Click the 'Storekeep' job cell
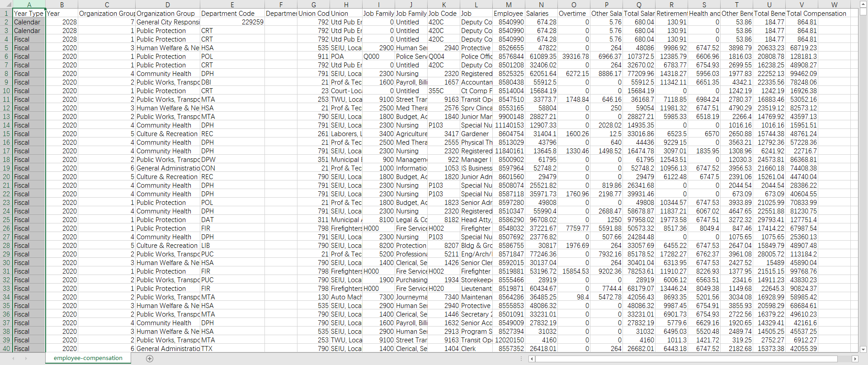The image size is (868, 365). (x=476, y=280)
